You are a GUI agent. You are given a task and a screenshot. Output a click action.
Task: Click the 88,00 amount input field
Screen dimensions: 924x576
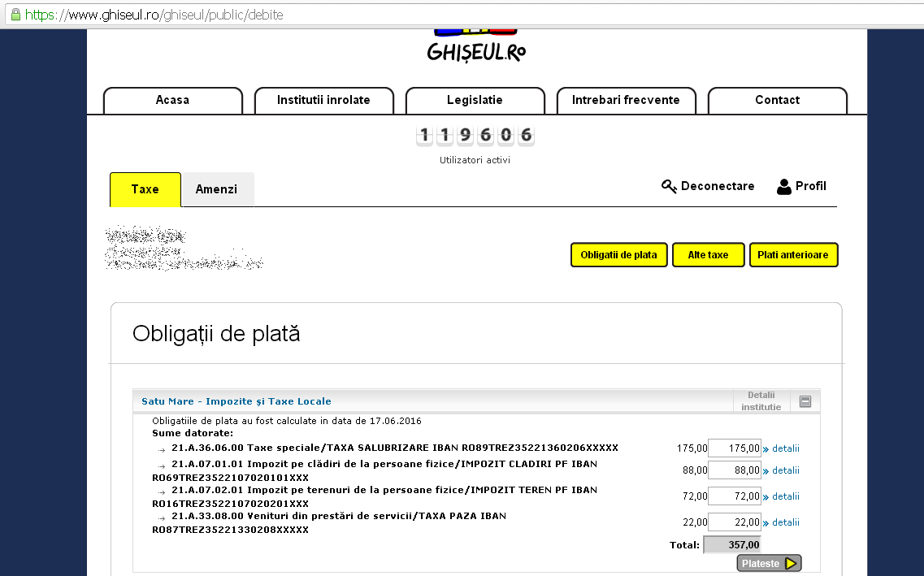tap(735, 470)
